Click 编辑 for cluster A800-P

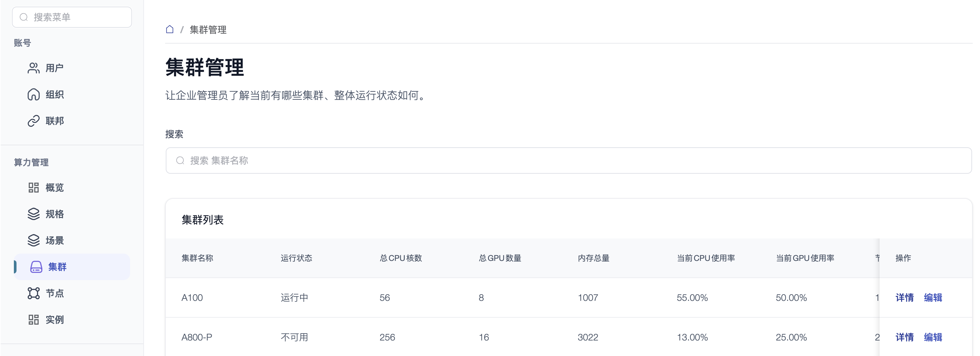click(x=933, y=337)
